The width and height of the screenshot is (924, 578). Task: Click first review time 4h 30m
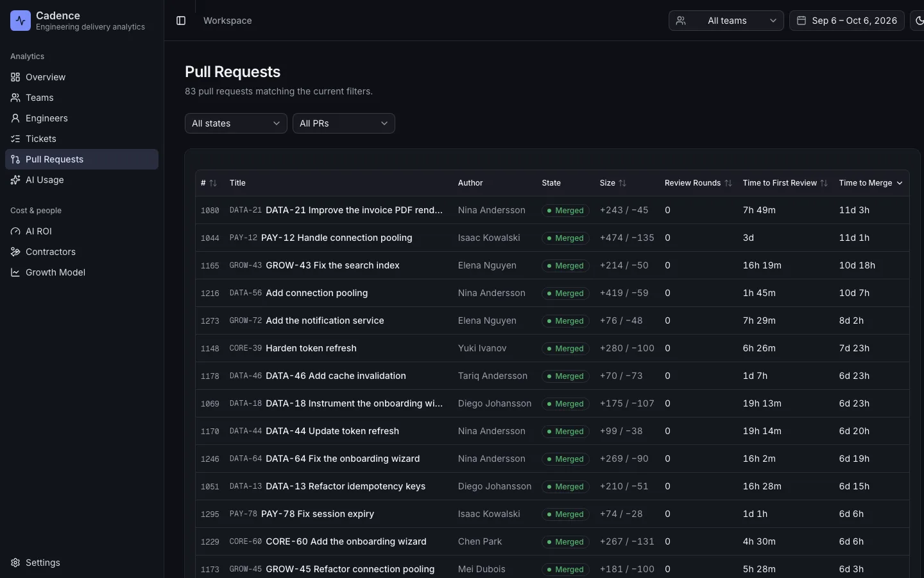point(759,541)
